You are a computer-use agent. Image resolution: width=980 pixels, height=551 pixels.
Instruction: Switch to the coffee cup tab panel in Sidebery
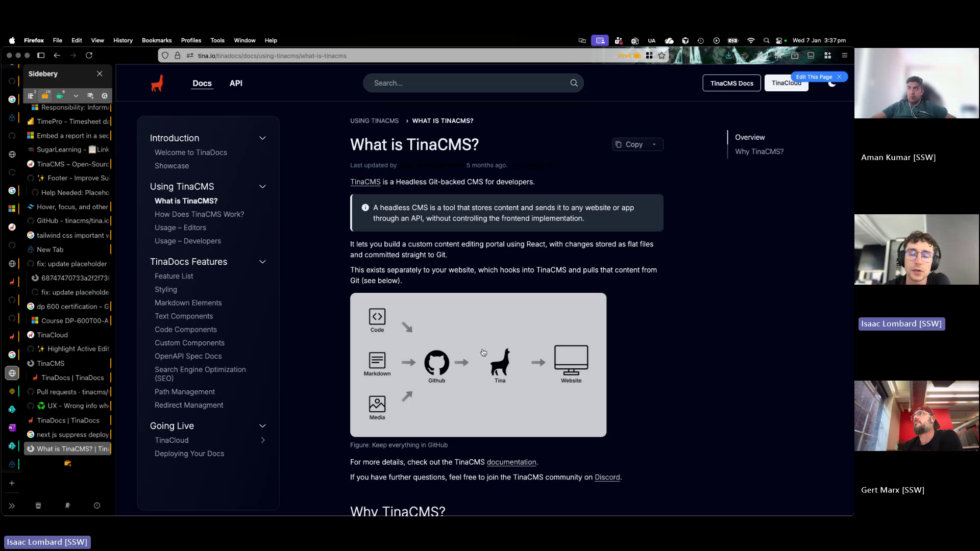(60, 96)
